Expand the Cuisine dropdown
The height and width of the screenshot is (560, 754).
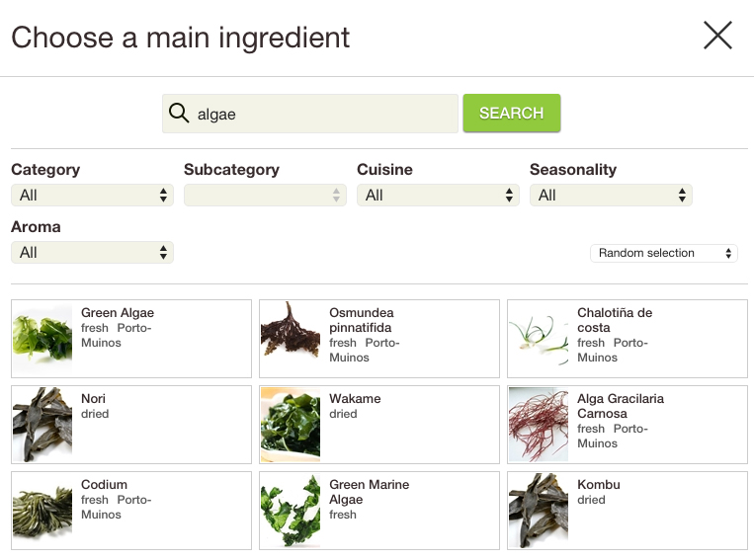(438, 196)
